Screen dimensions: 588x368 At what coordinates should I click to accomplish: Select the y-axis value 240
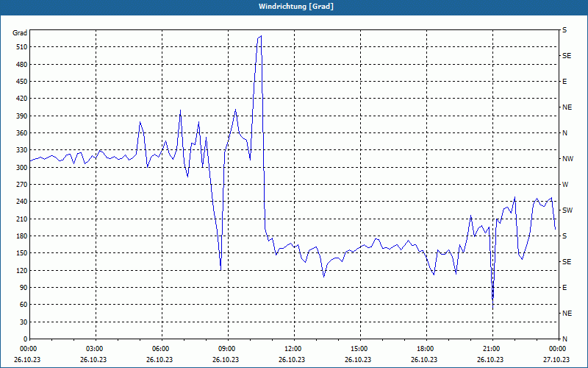(x=21, y=202)
